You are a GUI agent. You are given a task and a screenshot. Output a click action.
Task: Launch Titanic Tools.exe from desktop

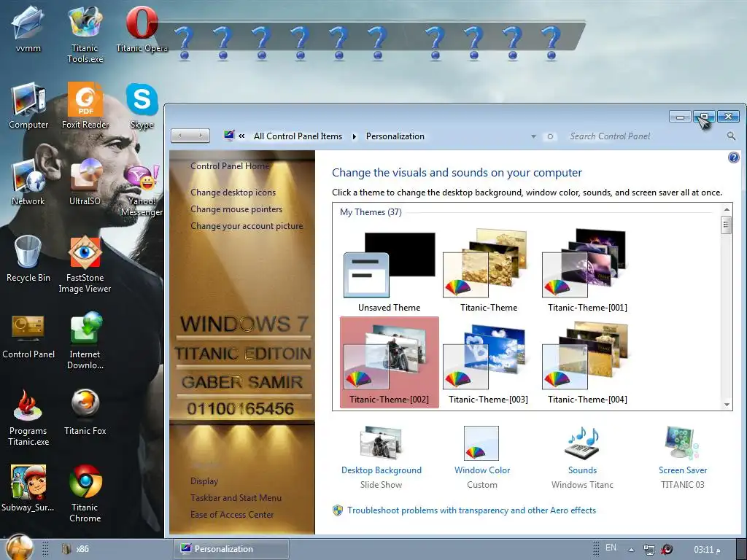pyautogui.click(x=85, y=34)
